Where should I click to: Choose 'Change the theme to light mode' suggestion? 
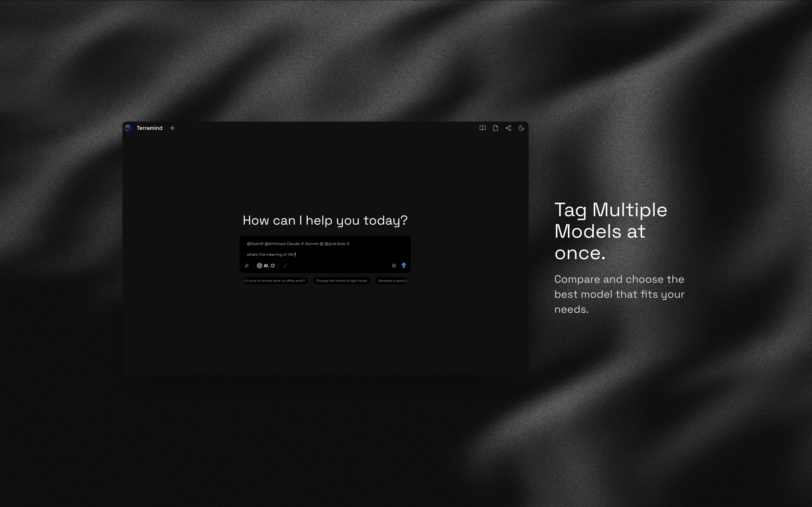tap(341, 281)
